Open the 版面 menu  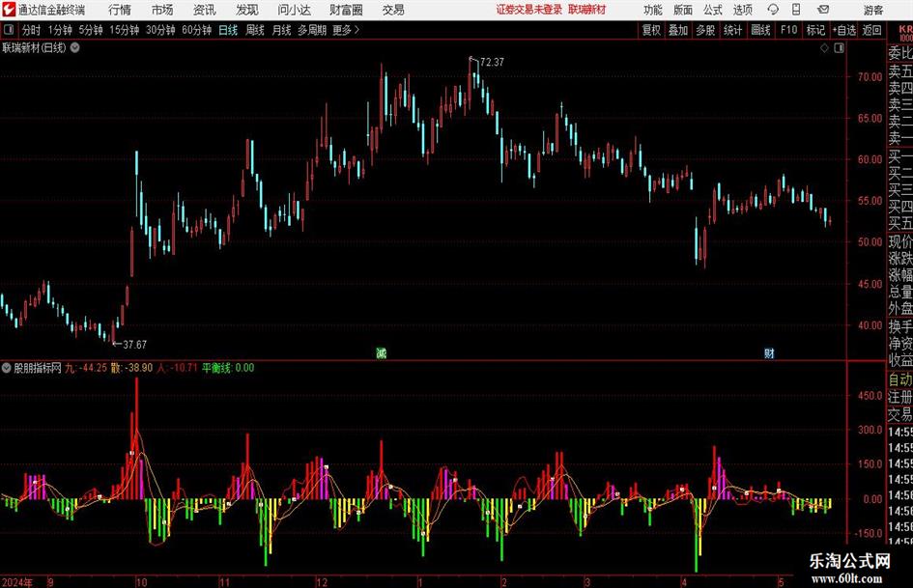coord(683,10)
